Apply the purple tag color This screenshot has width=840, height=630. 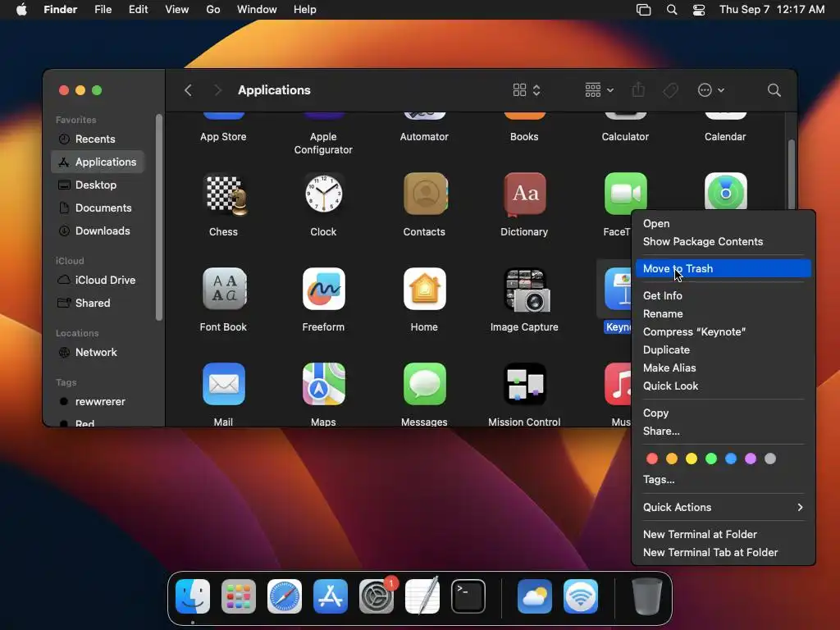(751, 459)
